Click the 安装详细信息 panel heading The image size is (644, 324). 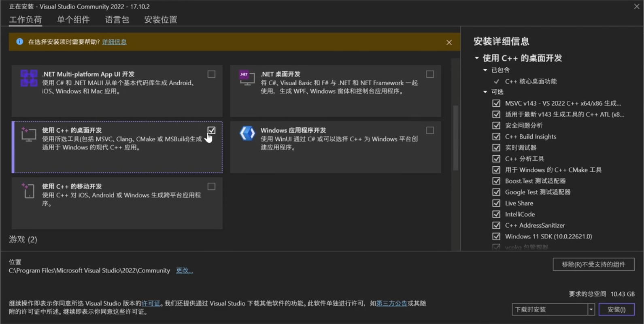[501, 41]
